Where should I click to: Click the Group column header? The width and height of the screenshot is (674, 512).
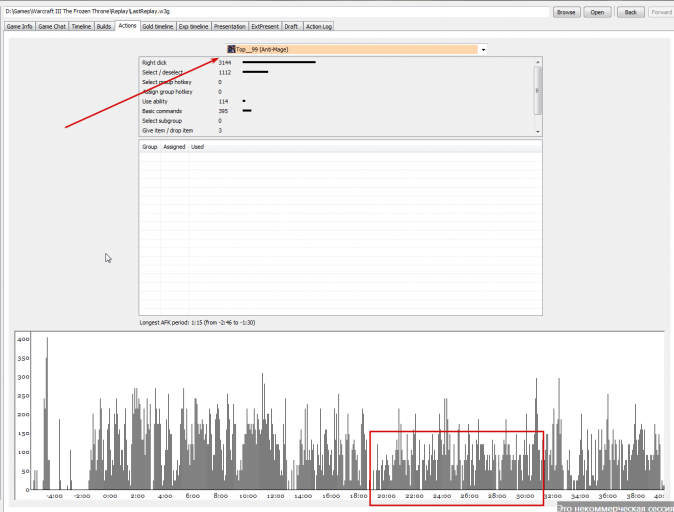(x=150, y=147)
